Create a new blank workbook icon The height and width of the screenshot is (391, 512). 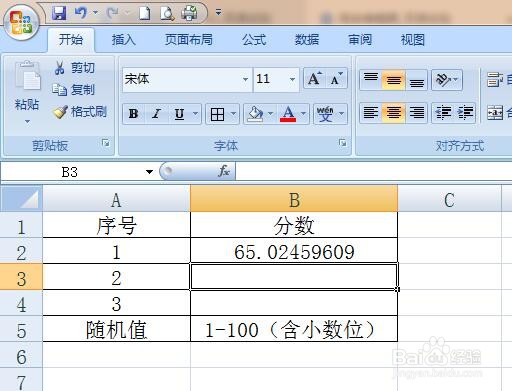click(144, 13)
